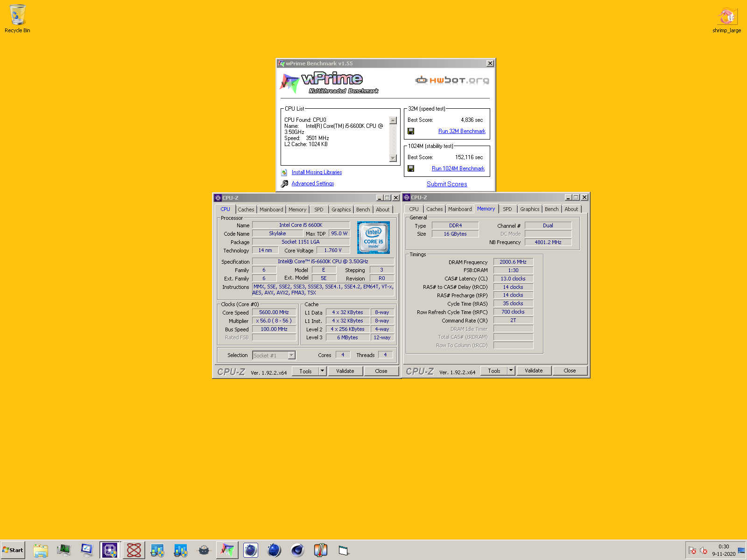
Task: Click the NB Frequency value 4801.2 MHz
Action: click(548, 242)
